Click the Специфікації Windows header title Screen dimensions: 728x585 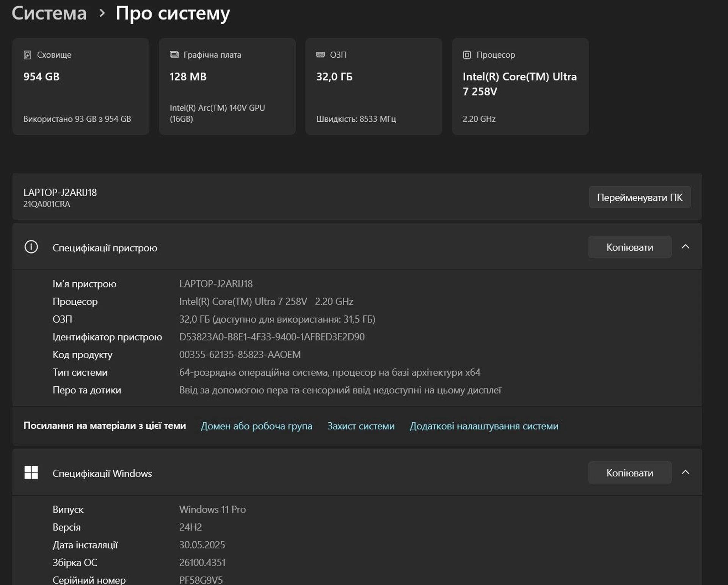click(x=102, y=473)
